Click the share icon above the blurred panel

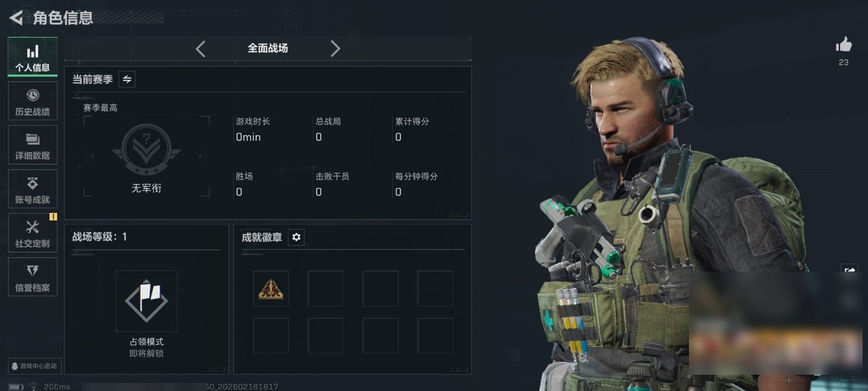point(850,270)
